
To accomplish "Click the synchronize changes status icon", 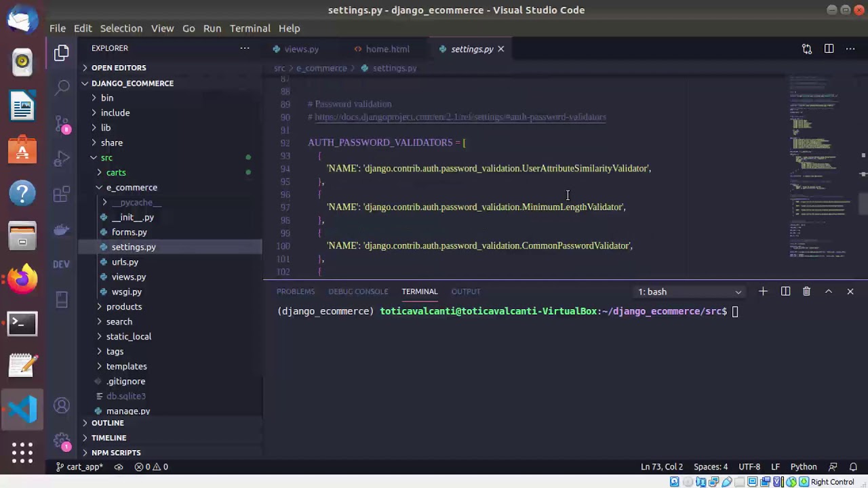I will tap(119, 466).
